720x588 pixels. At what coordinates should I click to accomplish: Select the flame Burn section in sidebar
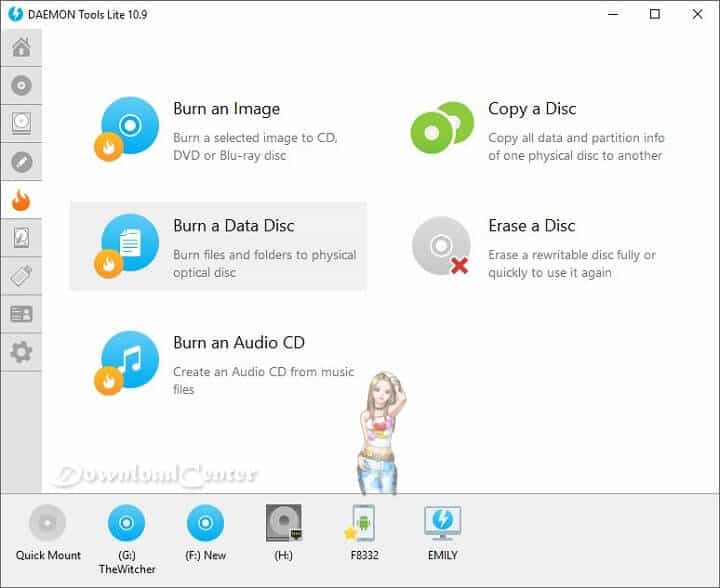coord(21,200)
